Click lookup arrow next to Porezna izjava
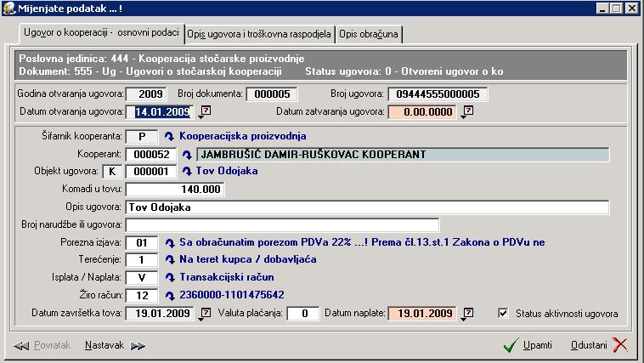Image resolution: width=644 pixels, height=363 pixels. [x=169, y=242]
